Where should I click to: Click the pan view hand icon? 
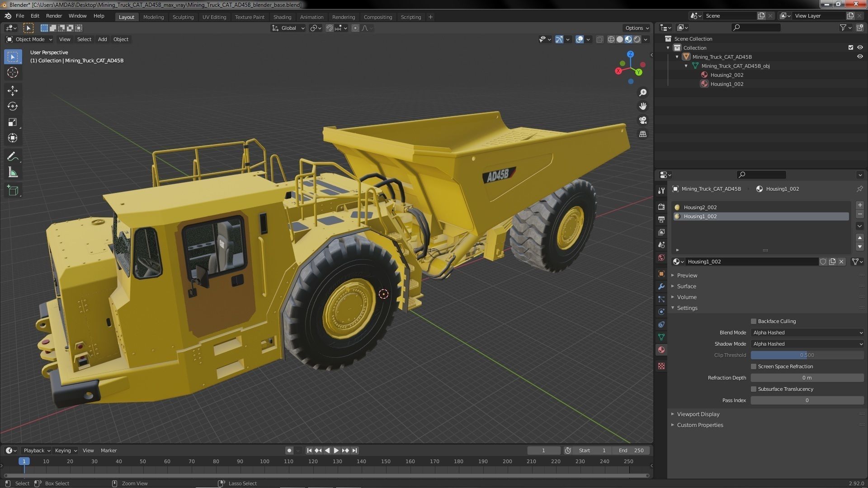pos(642,106)
